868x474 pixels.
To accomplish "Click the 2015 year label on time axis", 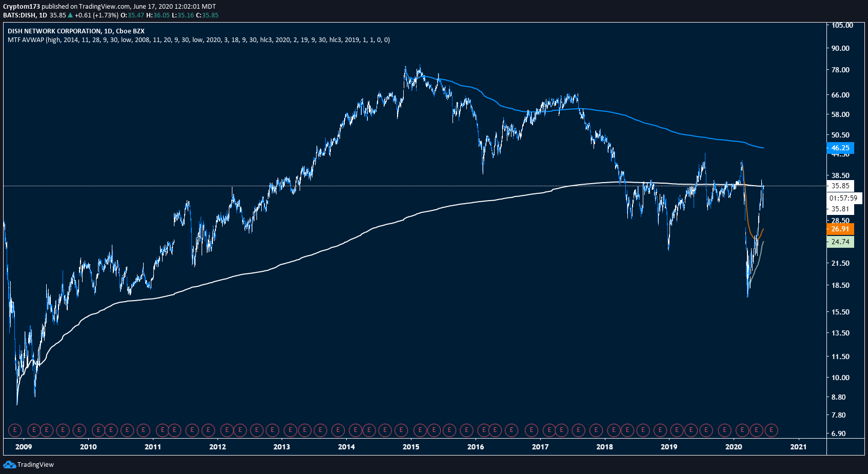I will tap(411, 447).
